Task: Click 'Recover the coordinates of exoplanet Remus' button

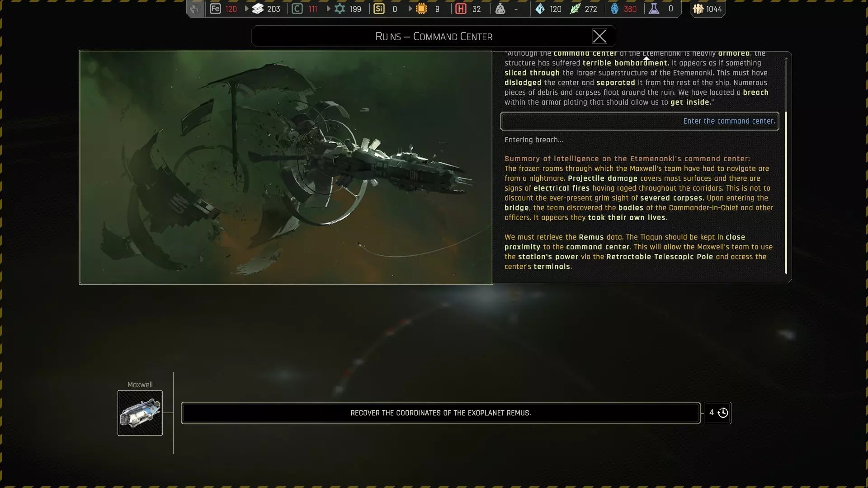Action: click(x=440, y=413)
